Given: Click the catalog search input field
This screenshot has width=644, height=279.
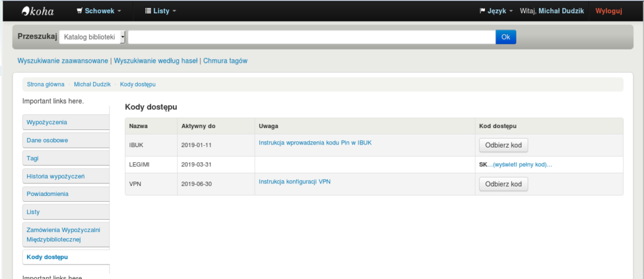Looking at the screenshot, I should click(x=311, y=37).
